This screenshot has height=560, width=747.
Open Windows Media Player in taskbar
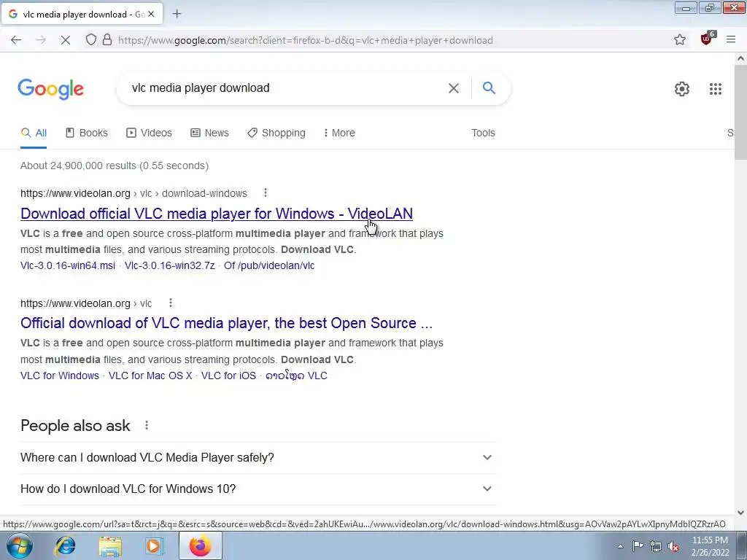pos(154,546)
